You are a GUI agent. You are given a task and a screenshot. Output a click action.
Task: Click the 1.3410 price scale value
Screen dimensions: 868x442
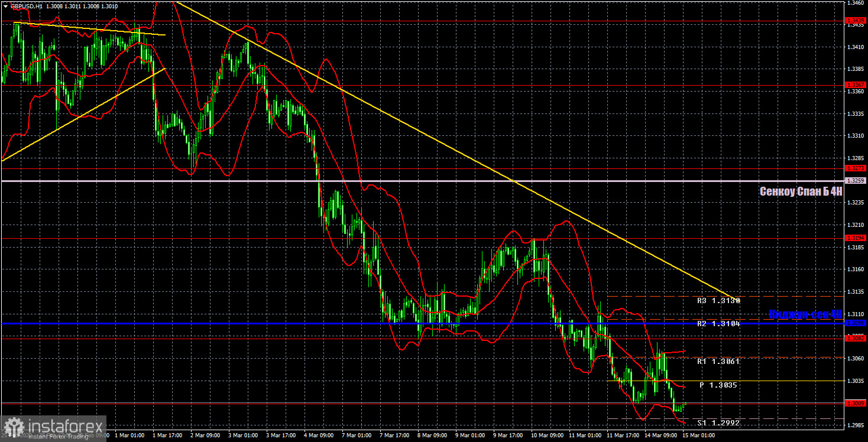pyautogui.click(x=856, y=47)
